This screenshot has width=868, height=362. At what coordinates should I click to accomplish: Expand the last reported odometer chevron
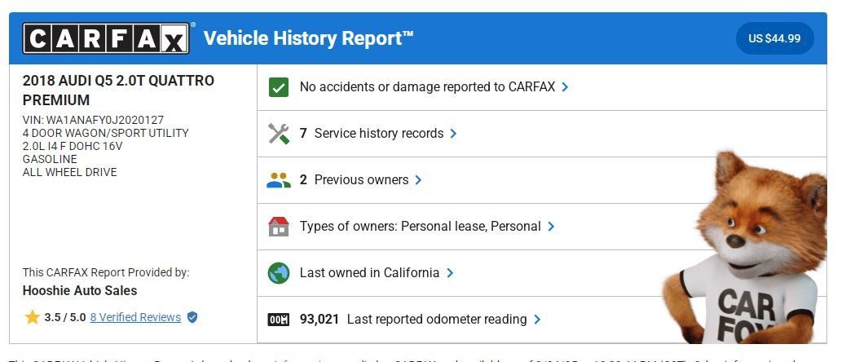click(537, 320)
